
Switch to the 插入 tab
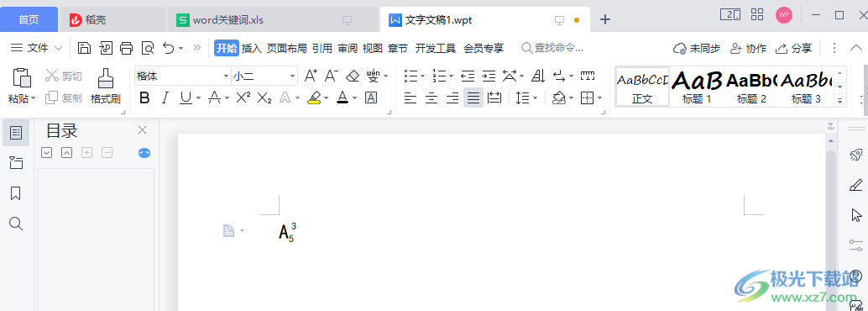pos(251,48)
